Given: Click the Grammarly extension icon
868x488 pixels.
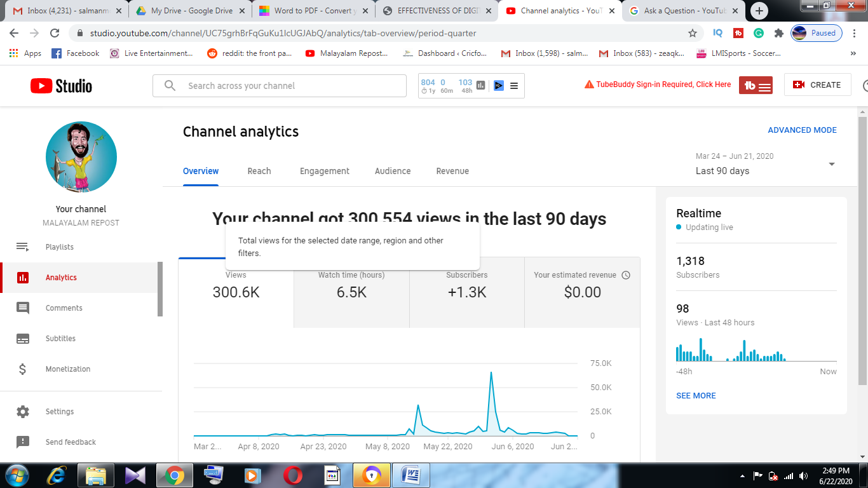Looking at the screenshot, I should pos(759,33).
